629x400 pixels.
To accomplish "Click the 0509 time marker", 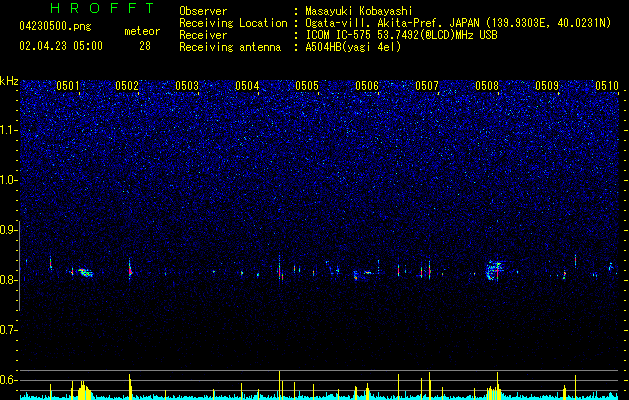I will click(x=547, y=85).
